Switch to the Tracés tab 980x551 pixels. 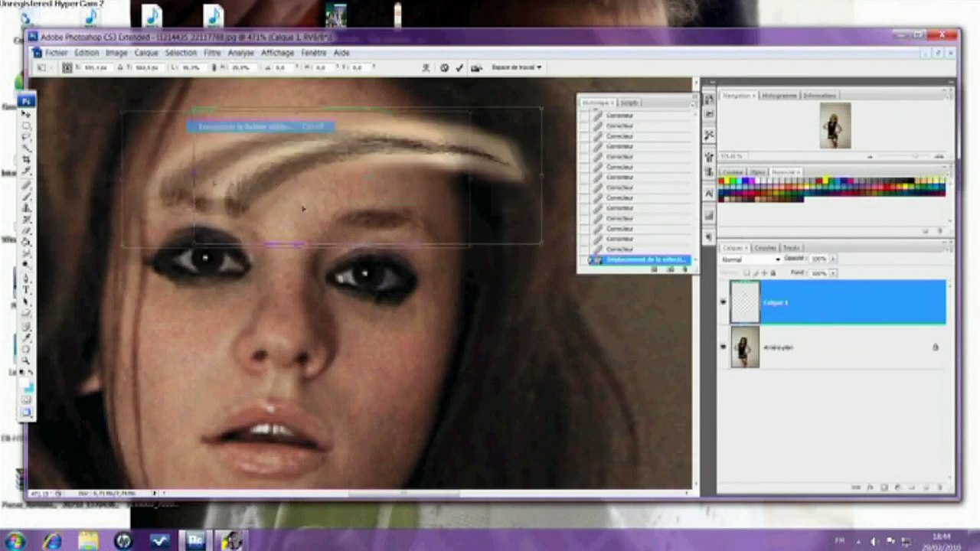click(x=792, y=248)
